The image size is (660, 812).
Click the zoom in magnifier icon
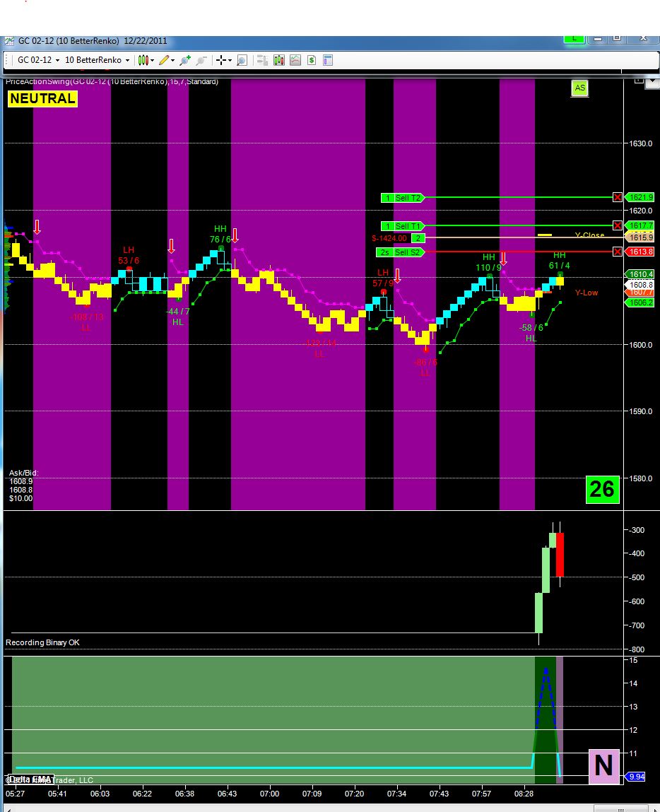tap(185, 60)
